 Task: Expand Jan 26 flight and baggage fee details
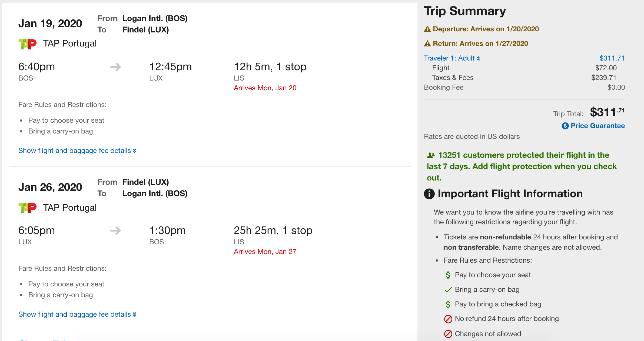click(x=77, y=314)
